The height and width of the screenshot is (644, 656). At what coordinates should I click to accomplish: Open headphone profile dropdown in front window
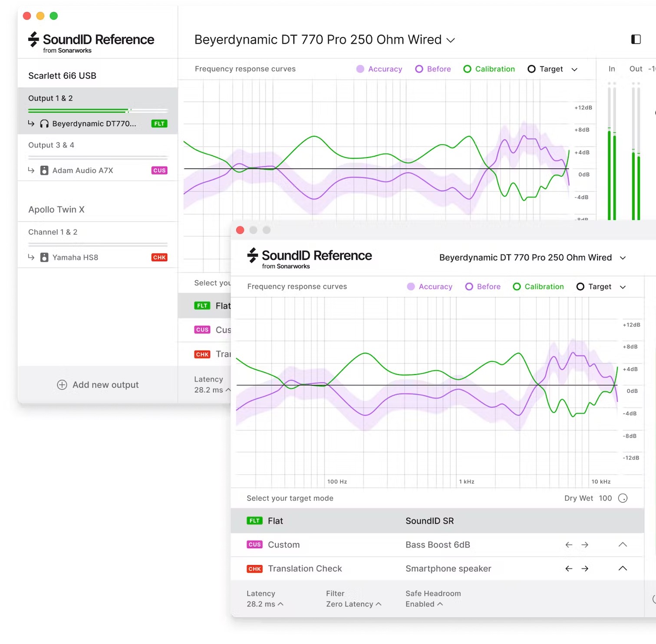[533, 258]
